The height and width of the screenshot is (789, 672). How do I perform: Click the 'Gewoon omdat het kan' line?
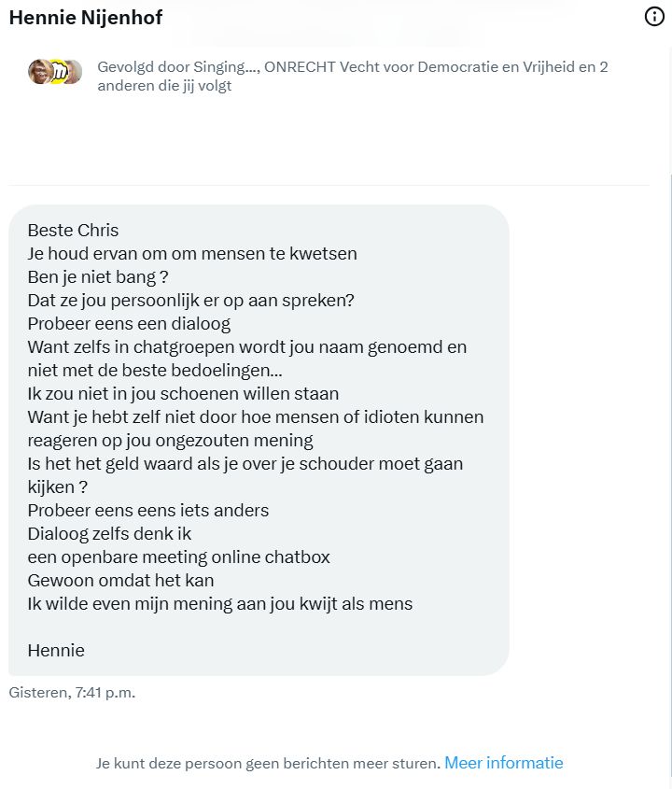pyautogui.click(x=120, y=581)
